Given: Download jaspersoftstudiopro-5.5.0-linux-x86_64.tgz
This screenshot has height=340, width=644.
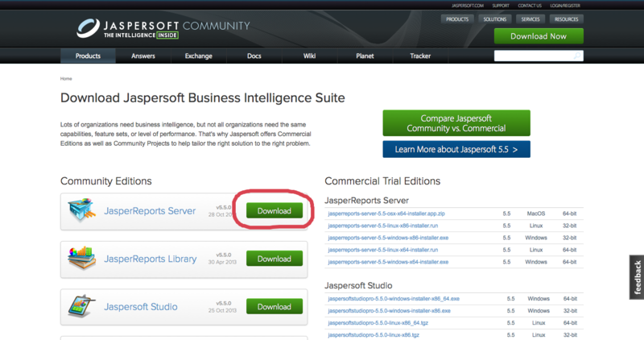Looking at the screenshot, I should 378,323.
